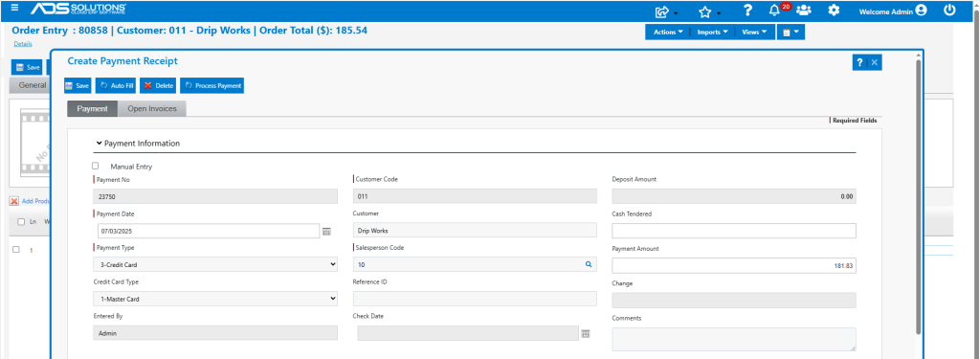Image resolution: width=980 pixels, height=359 pixels.
Task: Open the Check Date calendar picker icon
Action: tap(586, 333)
